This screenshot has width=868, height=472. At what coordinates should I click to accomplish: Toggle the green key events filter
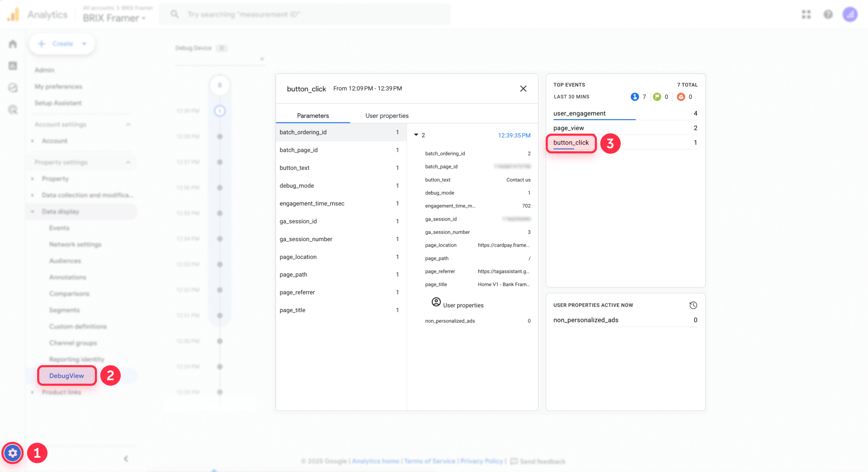pos(657,96)
